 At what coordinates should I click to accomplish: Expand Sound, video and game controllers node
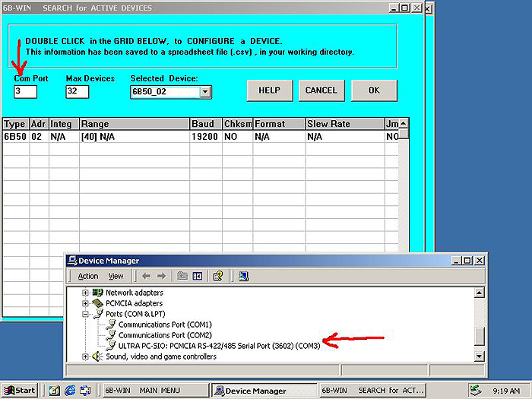(x=85, y=356)
